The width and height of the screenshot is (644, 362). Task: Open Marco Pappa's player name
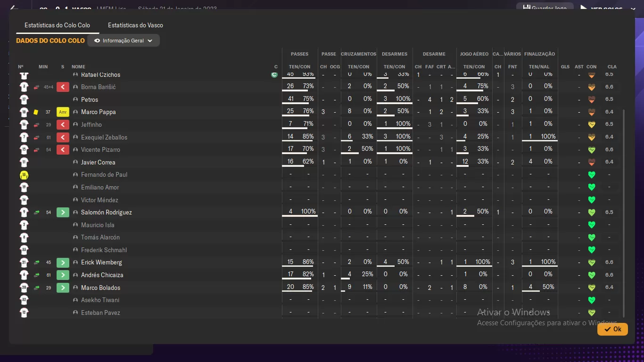[98, 112]
